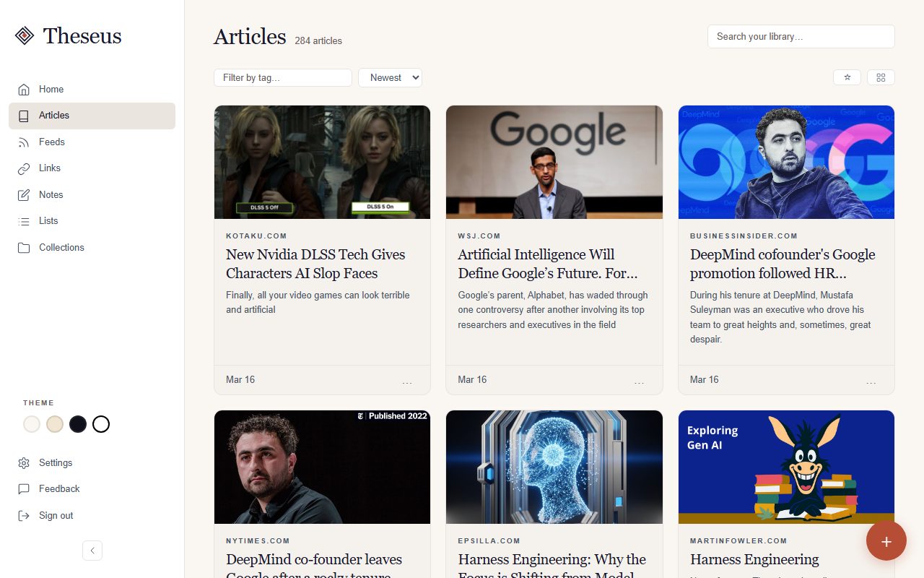Open the WSJ article more-options menu
This screenshot has width=924, height=578.
pos(639,381)
